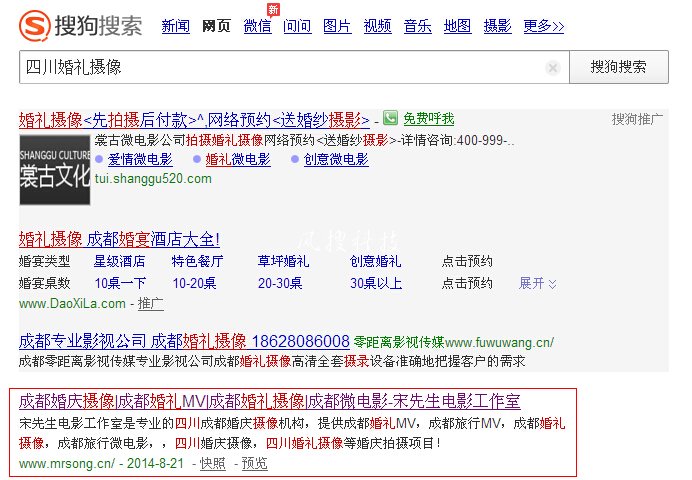
Task: Select the 星级酒店 banquet type
Action: click(118, 262)
